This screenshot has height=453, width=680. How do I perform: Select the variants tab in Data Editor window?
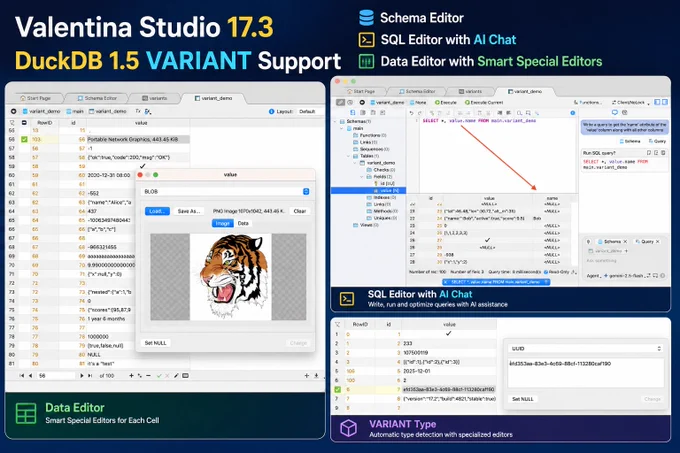coord(154,98)
